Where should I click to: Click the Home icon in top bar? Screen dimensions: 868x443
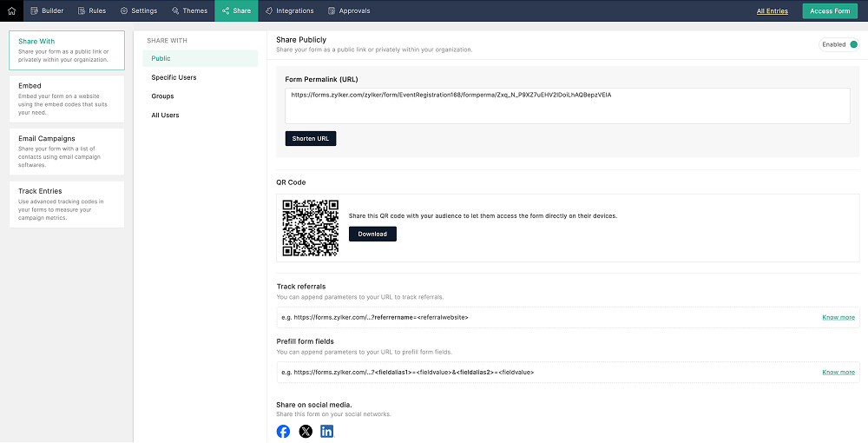point(11,10)
